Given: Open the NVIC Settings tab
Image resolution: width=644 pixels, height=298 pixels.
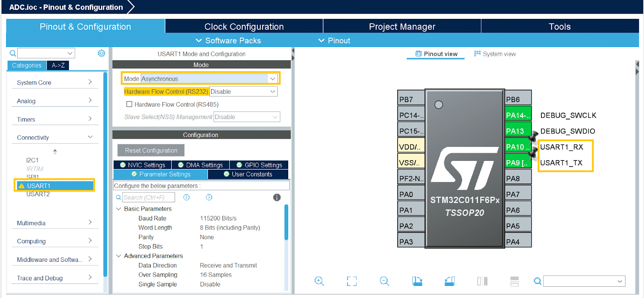Looking at the screenshot, I should click(x=142, y=165).
